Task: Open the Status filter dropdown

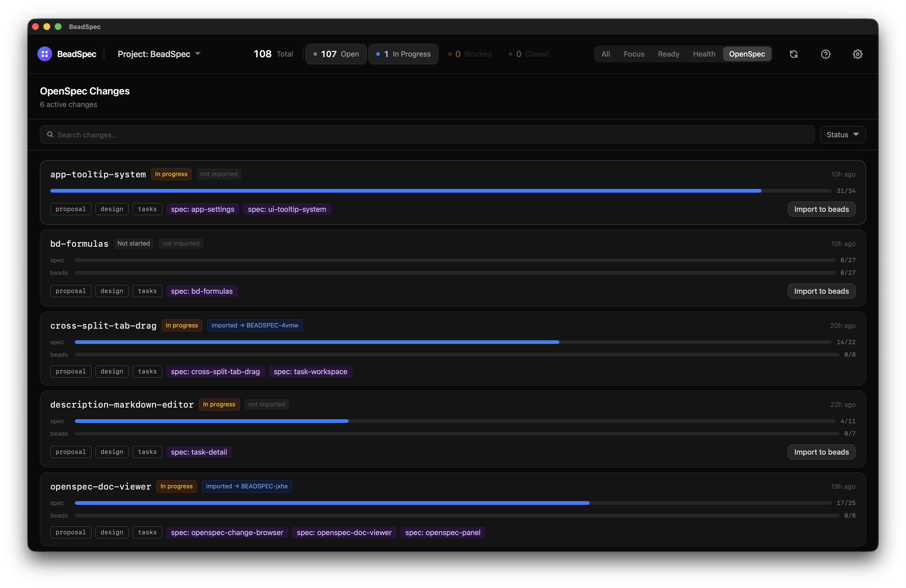Action: point(843,135)
